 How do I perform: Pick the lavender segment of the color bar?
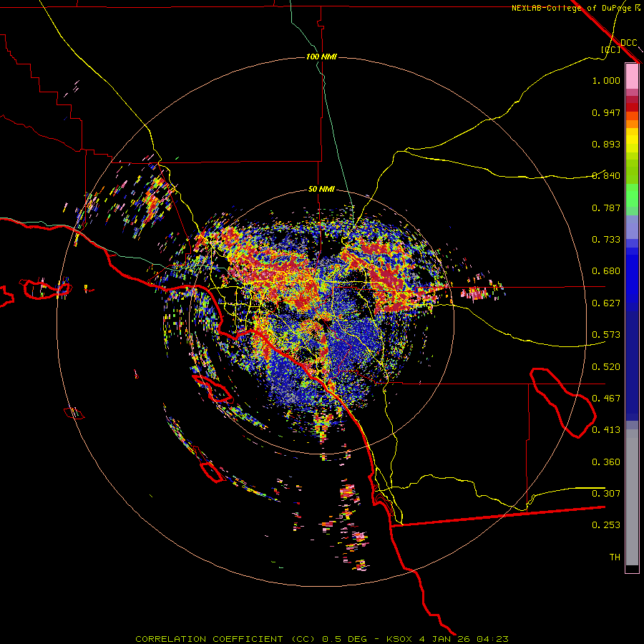pos(632,228)
